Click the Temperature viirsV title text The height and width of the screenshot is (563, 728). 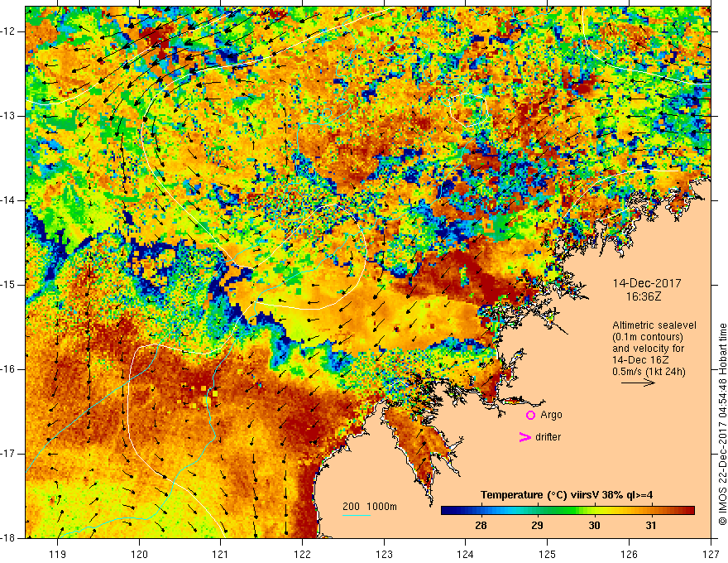pyautogui.click(x=567, y=495)
